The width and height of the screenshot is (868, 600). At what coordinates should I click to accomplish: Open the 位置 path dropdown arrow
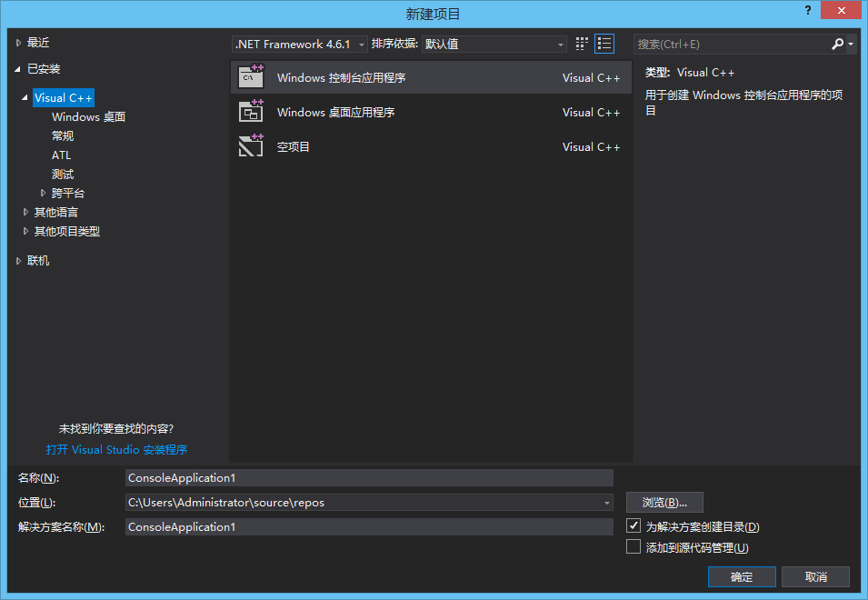(607, 503)
